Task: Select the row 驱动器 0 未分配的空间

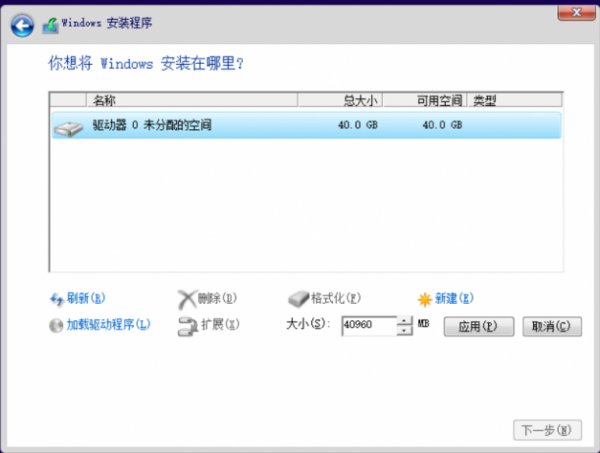Action: pos(307,125)
